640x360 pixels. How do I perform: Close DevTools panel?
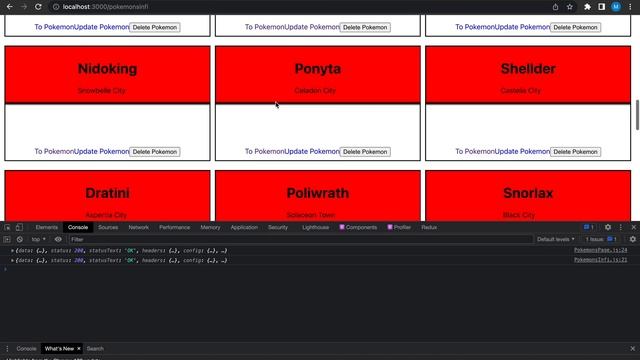coord(633,227)
